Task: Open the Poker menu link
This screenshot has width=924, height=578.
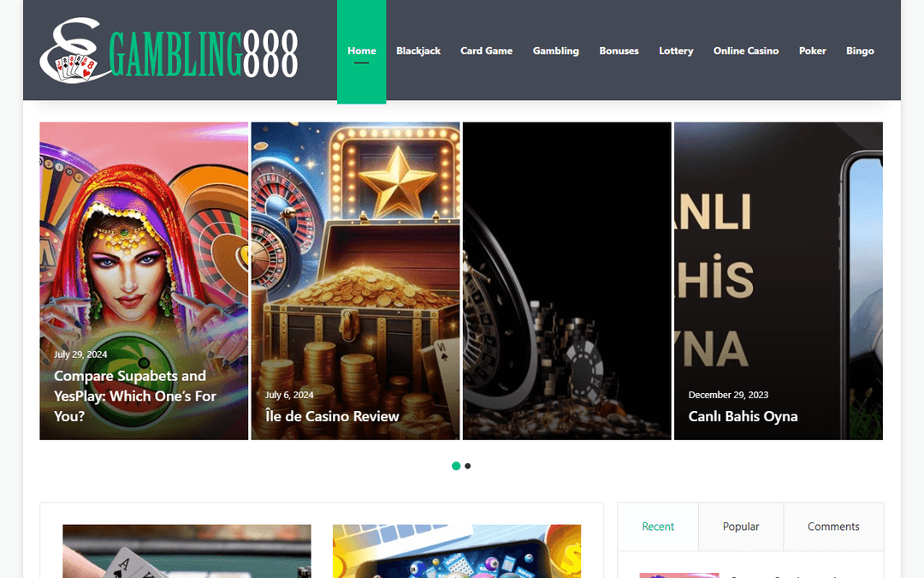Action: click(813, 51)
